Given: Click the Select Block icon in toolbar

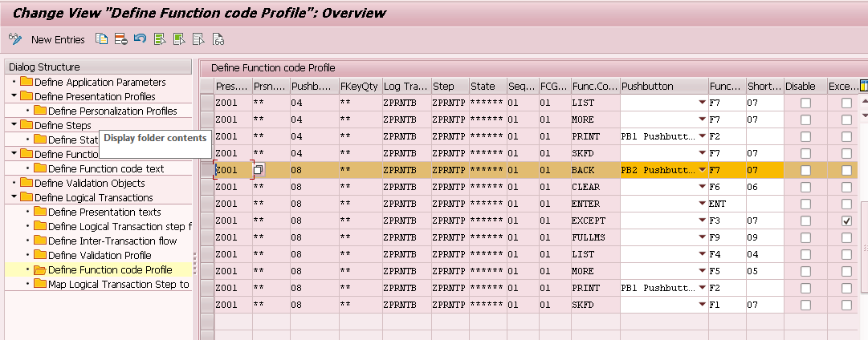Looking at the screenshot, I should click(179, 39).
